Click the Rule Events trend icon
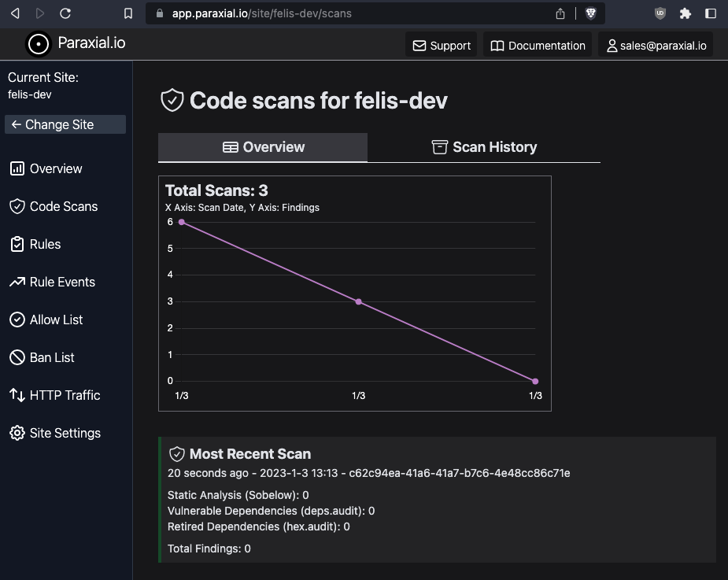Image resolution: width=728 pixels, height=580 pixels. pyautogui.click(x=17, y=282)
